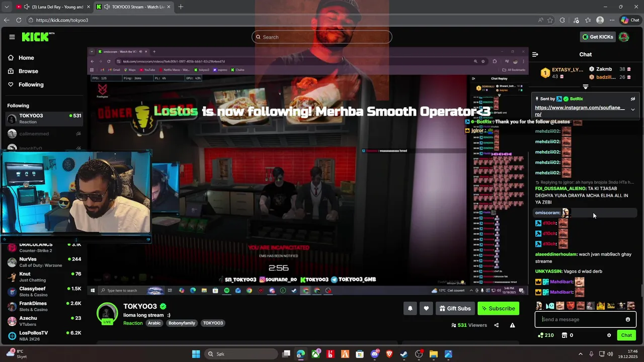Open browser settings three-dot menu
The width and height of the screenshot is (644, 362).
(x=612, y=20)
